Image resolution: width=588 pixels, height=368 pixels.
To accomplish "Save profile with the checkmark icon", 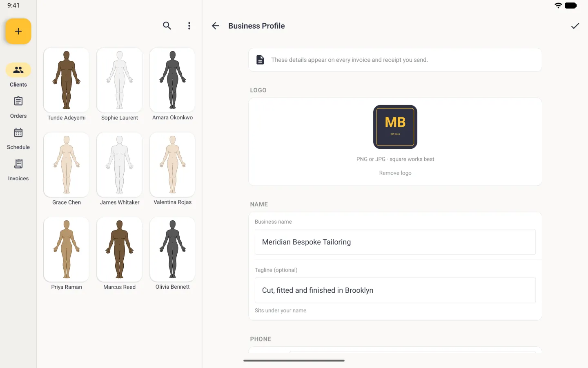I will pyautogui.click(x=575, y=26).
